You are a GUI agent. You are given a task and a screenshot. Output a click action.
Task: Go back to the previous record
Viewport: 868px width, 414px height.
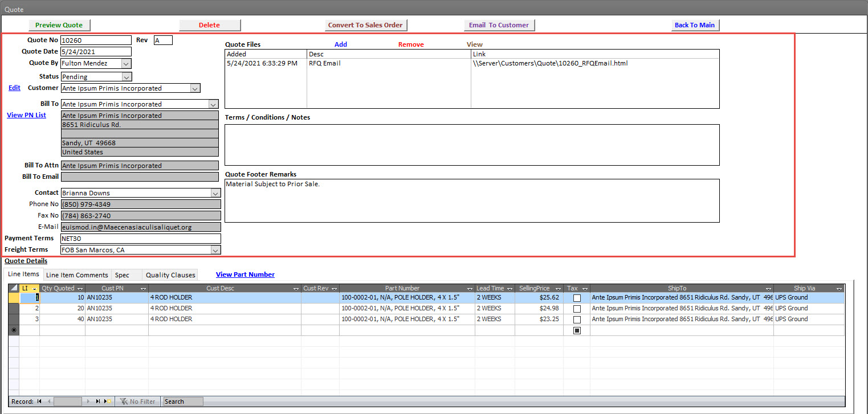point(48,401)
